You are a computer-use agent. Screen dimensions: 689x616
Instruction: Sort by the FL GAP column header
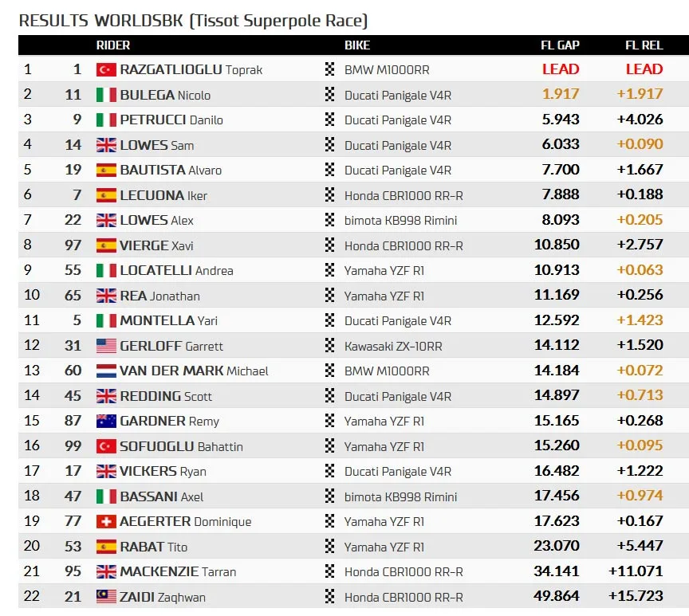click(560, 45)
